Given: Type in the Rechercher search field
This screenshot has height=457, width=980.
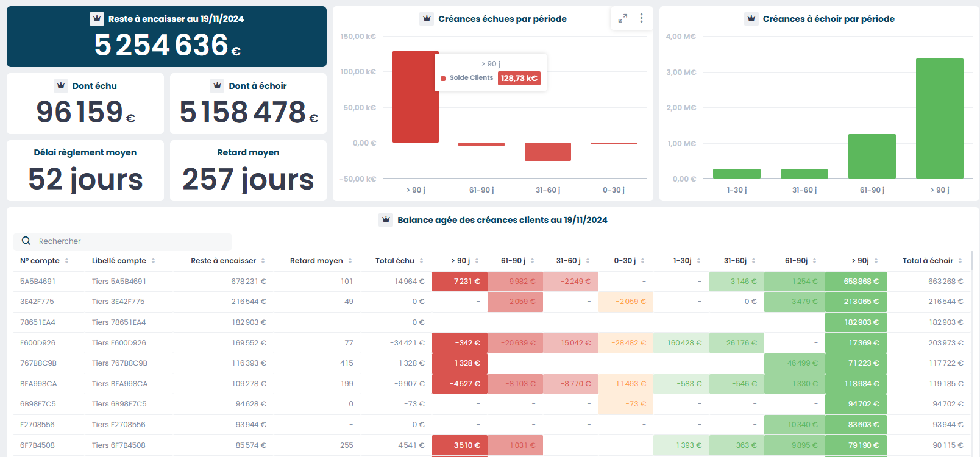Looking at the screenshot, I should click(x=131, y=241).
